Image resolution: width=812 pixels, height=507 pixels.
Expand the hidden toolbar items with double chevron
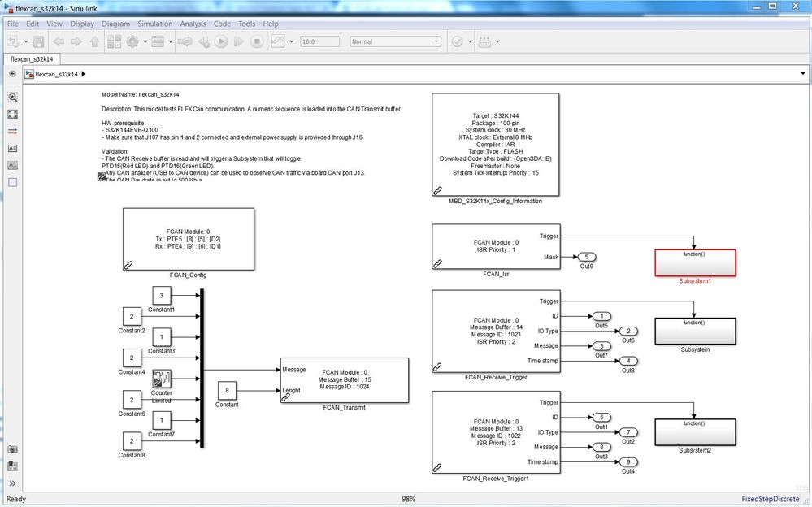12,483
